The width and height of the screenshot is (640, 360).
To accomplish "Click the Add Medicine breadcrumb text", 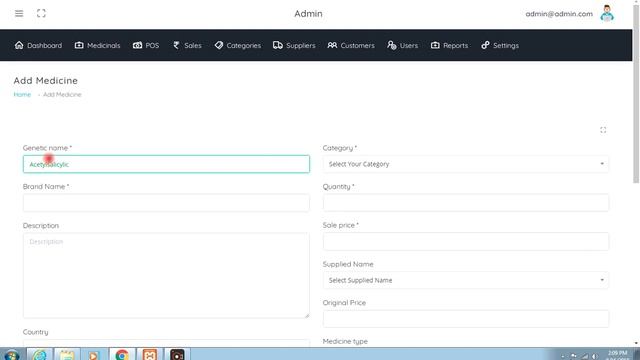I will tap(62, 94).
